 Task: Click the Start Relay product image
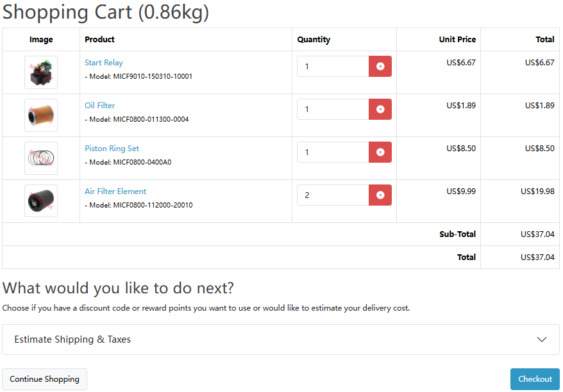click(x=40, y=72)
